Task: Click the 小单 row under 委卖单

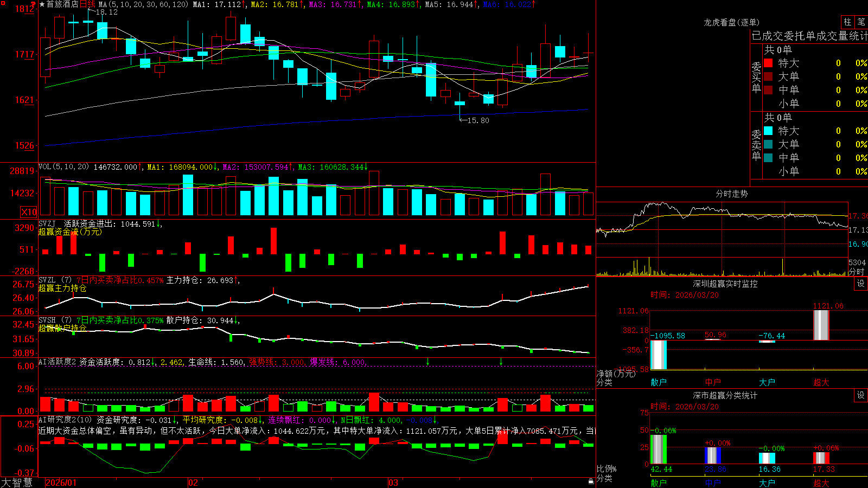Action: [815, 171]
